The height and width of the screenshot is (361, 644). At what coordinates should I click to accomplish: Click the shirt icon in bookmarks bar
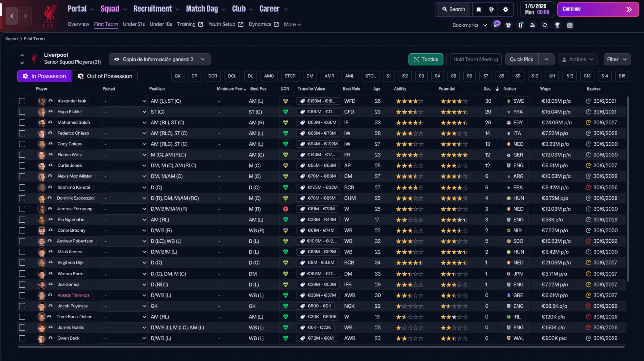click(x=508, y=25)
